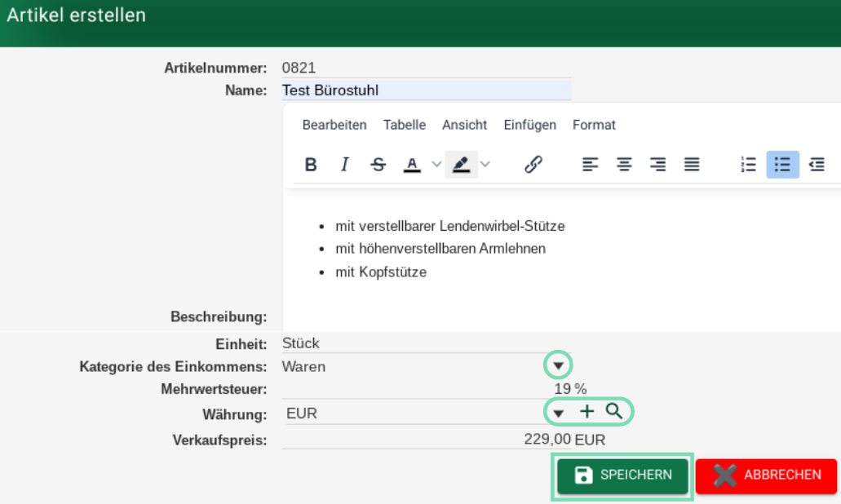
Task: Click the Verkaufspreis field 229,00
Action: pyautogui.click(x=426, y=439)
